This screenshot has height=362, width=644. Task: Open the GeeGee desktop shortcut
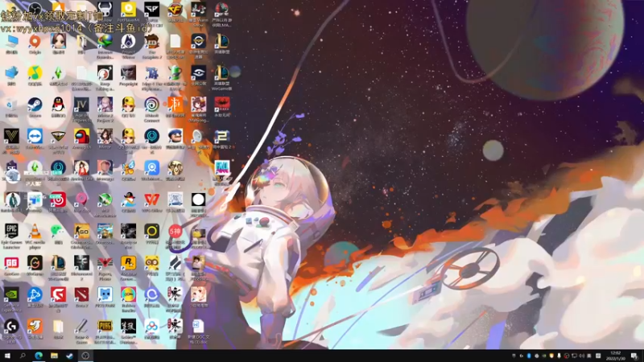(11, 263)
